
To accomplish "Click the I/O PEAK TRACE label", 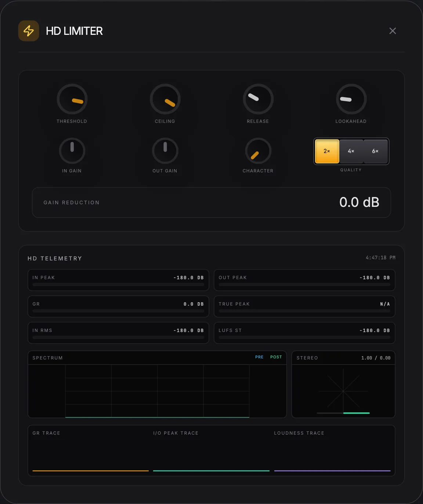I will (x=176, y=433).
